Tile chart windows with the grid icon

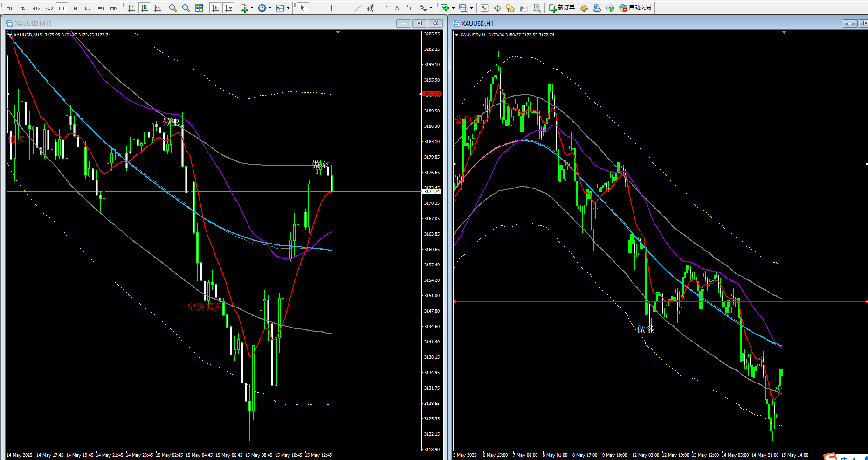pyautogui.click(x=199, y=8)
